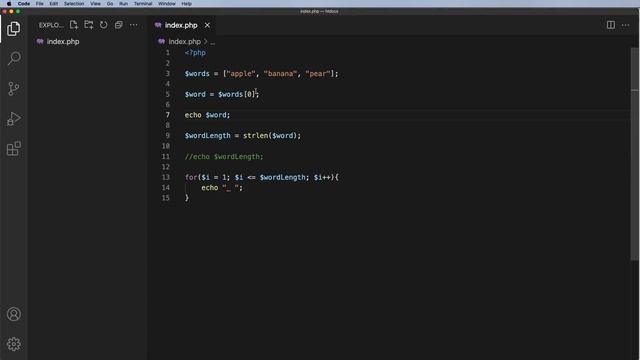
Task: Create a new file in Explorer
Action: 73,25
